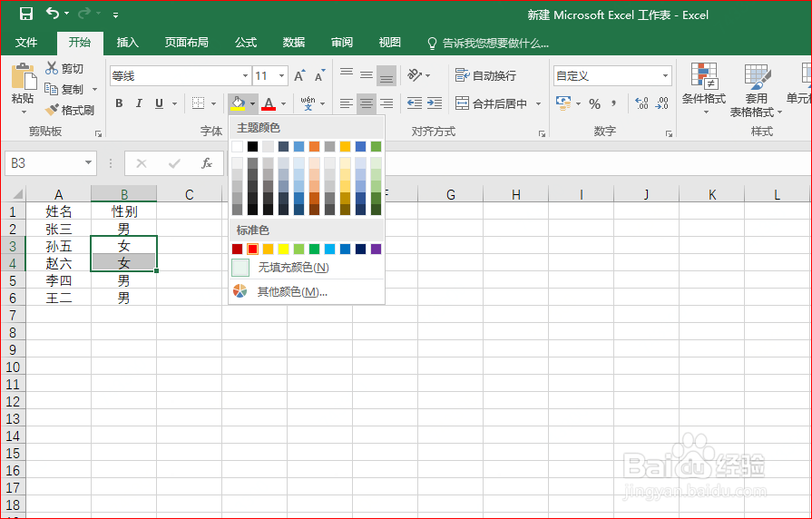
Task: Click the insert function fx icon
Action: (207, 163)
